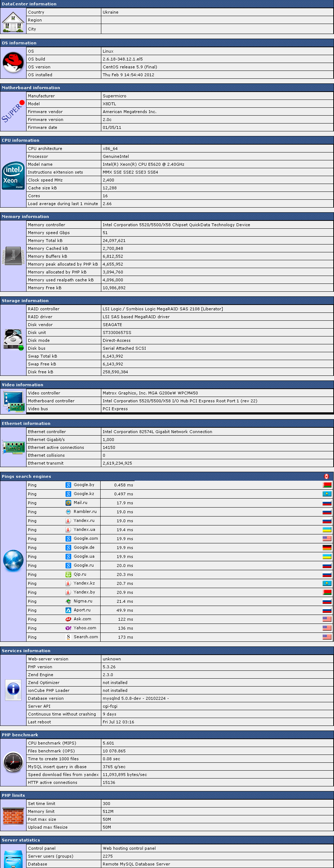Select the Intel Xeon E5620 model name value

tap(143, 164)
